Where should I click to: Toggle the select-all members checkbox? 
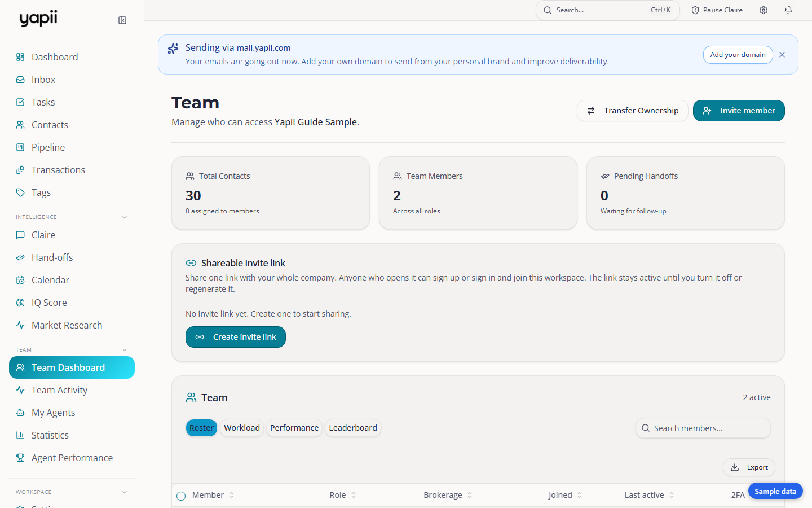[x=181, y=496]
